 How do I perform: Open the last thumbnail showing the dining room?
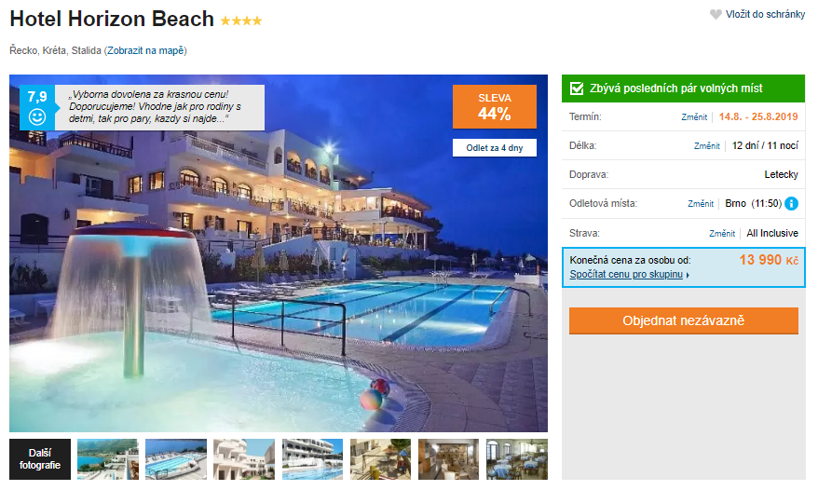[x=517, y=459]
